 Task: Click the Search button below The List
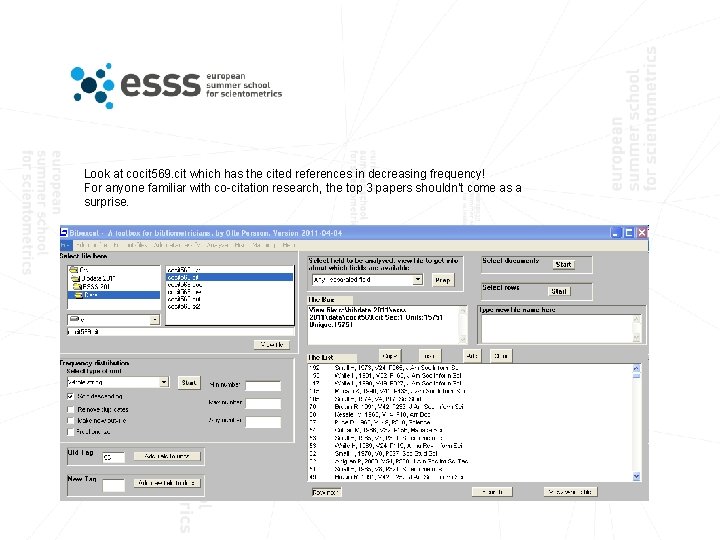tap(492, 492)
